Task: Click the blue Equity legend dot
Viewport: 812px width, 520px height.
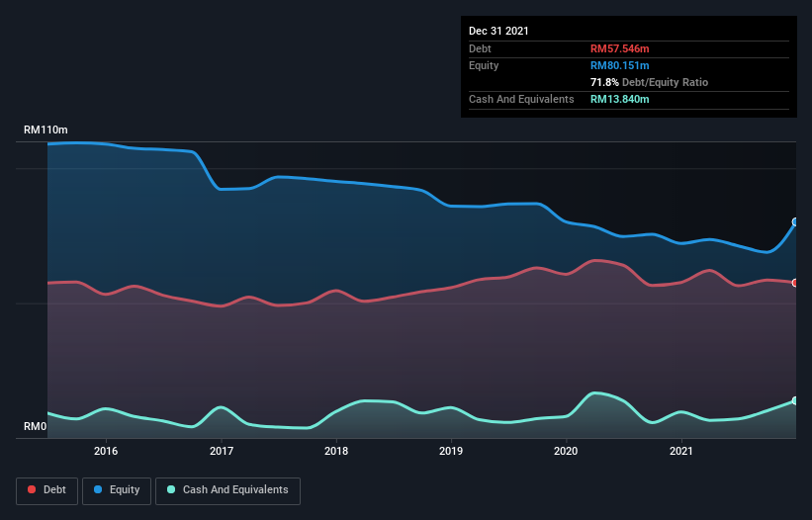Action: [98, 489]
